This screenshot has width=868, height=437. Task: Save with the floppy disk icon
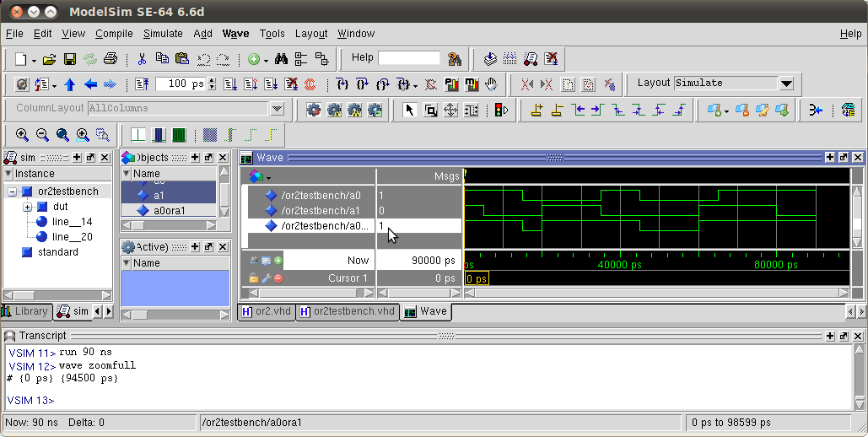coord(70,59)
